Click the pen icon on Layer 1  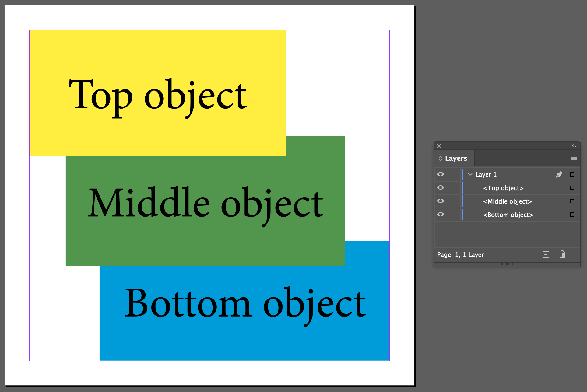(x=559, y=174)
